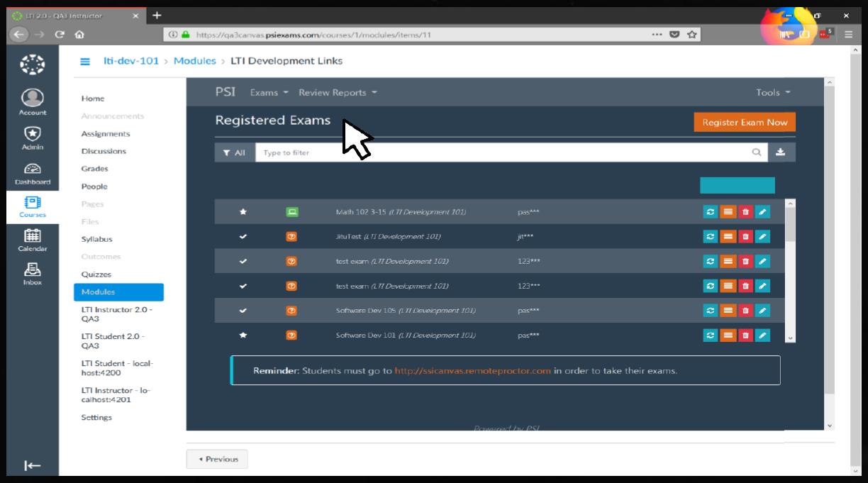
Task: Click the teal color bar above exam list
Action: [737, 185]
